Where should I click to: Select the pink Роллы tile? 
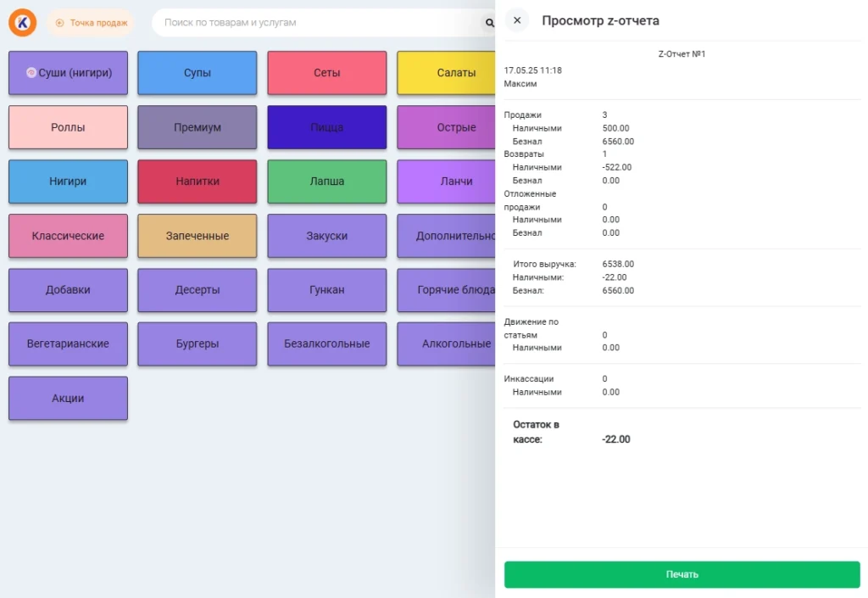(x=68, y=127)
